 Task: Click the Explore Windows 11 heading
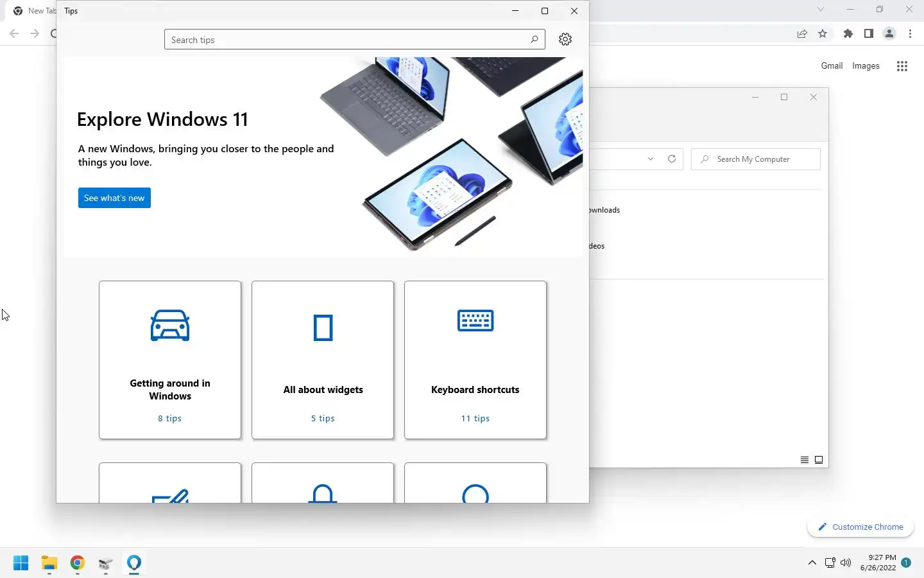162,119
